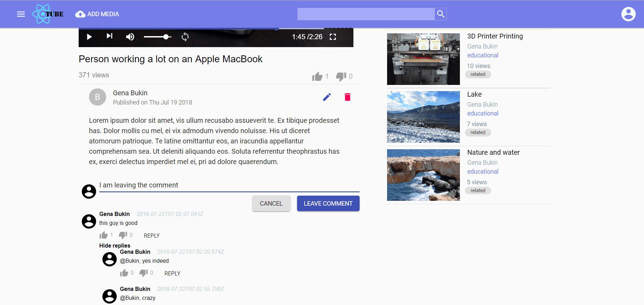
Task: Click the ADD MEDIA upload button
Action: coord(97,14)
